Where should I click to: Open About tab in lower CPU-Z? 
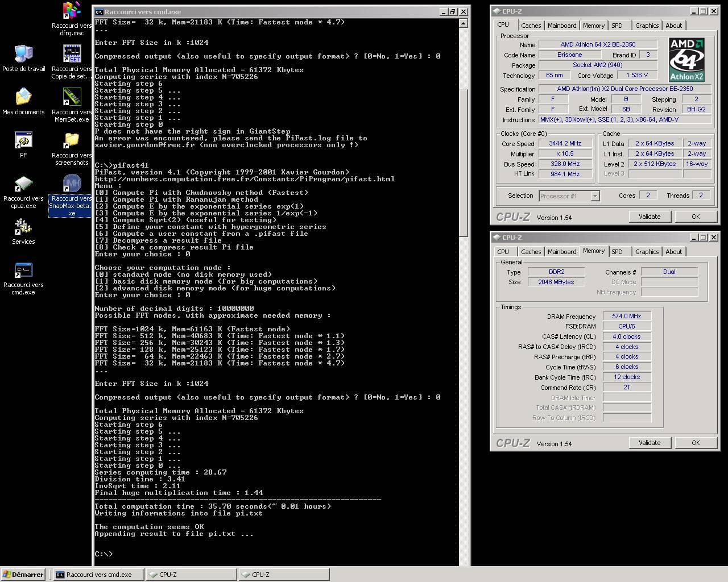click(674, 252)
